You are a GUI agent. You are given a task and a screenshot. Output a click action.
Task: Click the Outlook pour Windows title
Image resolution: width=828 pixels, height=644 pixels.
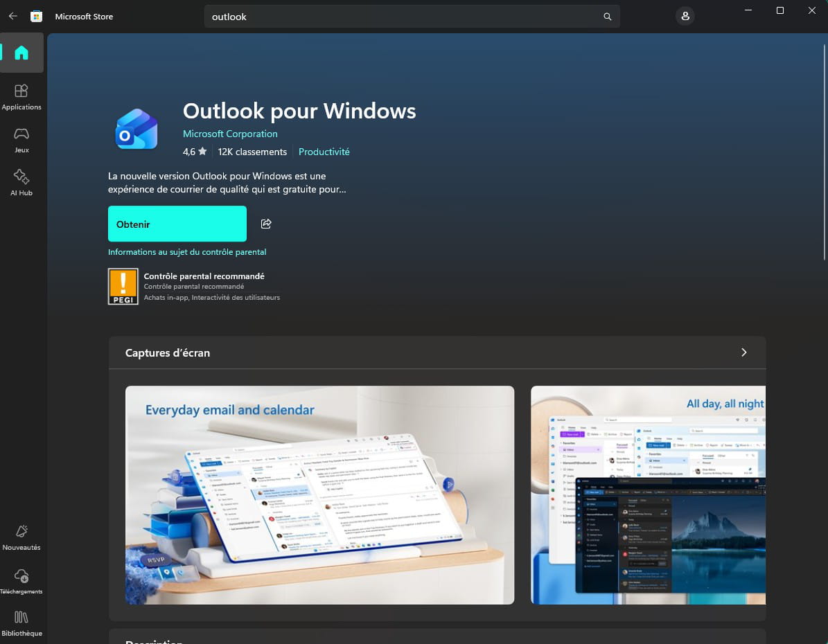pos(299,111)
